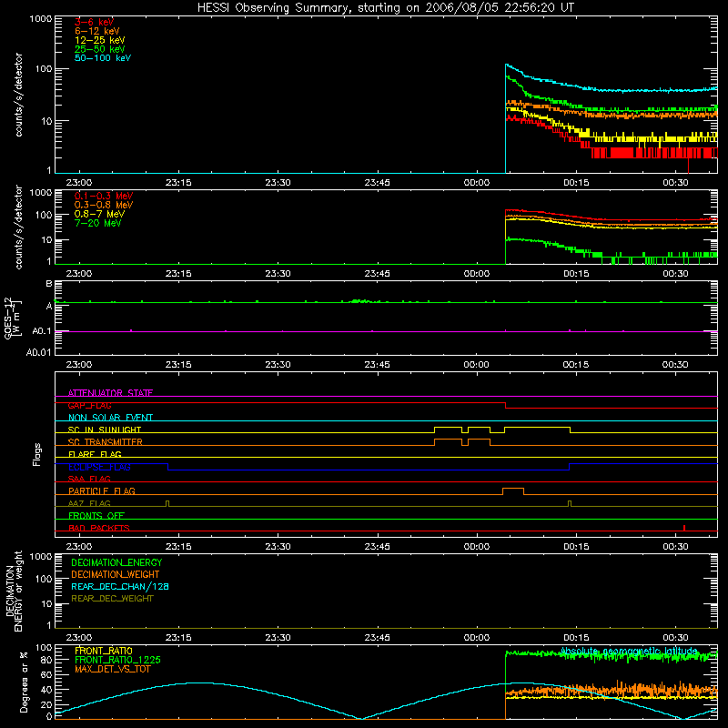Pick the FLARE_FLAG label

point(95,454)
